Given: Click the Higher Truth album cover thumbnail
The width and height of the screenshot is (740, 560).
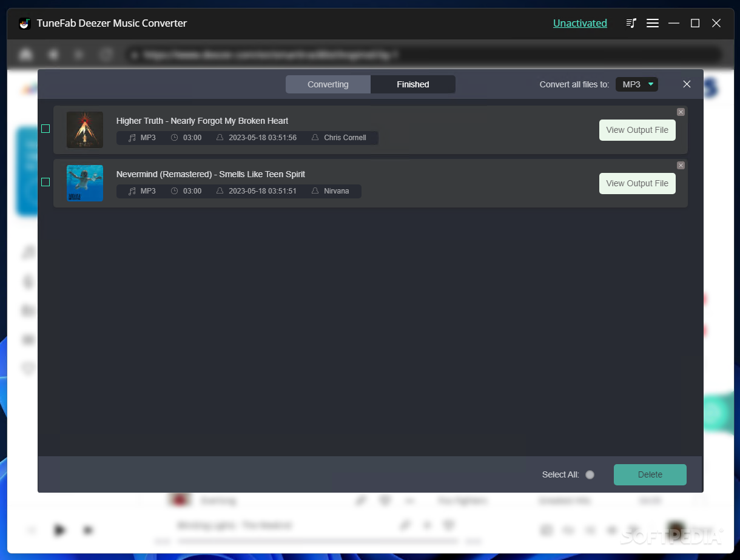Looking at the screenshot, I should 85,130.
